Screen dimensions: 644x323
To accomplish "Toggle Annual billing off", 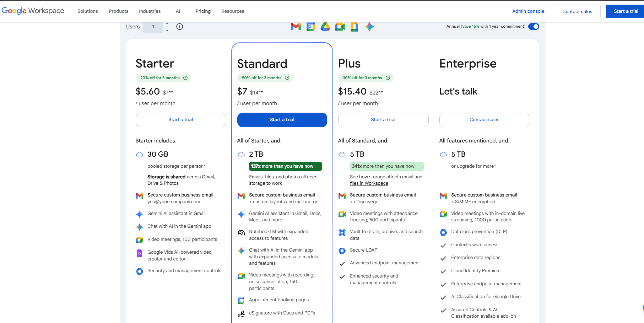I will tap(534, 26).
